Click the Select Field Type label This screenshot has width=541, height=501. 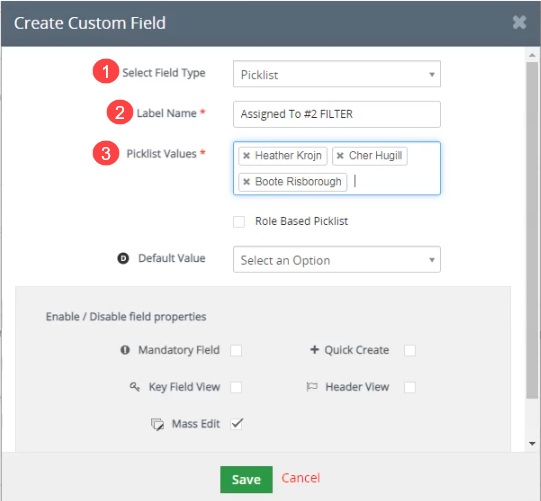pyautogui.click(x=164, y=73)
